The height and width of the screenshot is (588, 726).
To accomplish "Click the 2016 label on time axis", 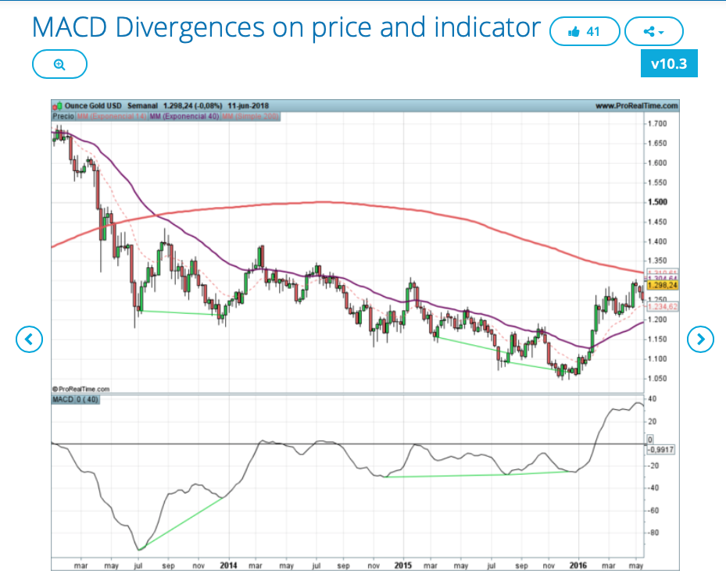I will tap(578, 565).
